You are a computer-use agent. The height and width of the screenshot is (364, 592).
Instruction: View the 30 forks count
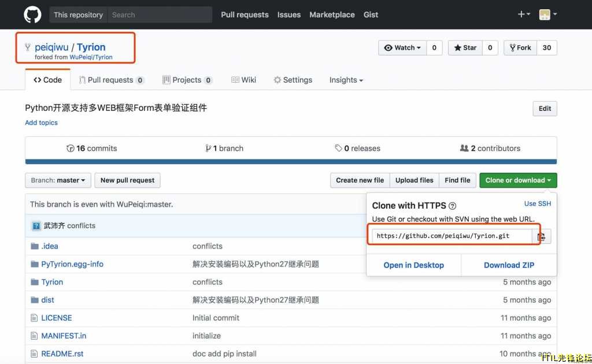point(547,48)
